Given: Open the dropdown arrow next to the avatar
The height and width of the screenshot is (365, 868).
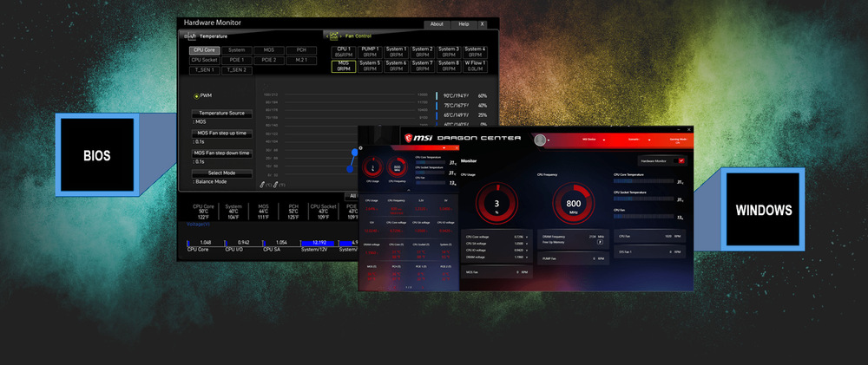Looking at the screenshot, I should [x=549, y=140].
